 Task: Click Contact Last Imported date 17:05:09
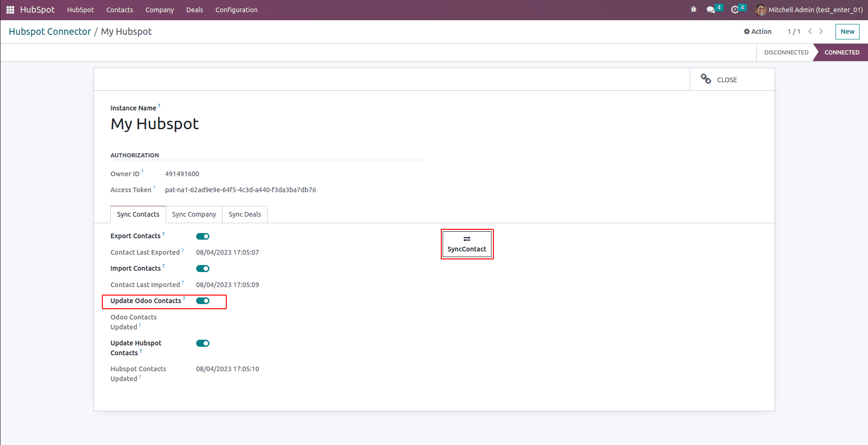(x=228, y=285)
